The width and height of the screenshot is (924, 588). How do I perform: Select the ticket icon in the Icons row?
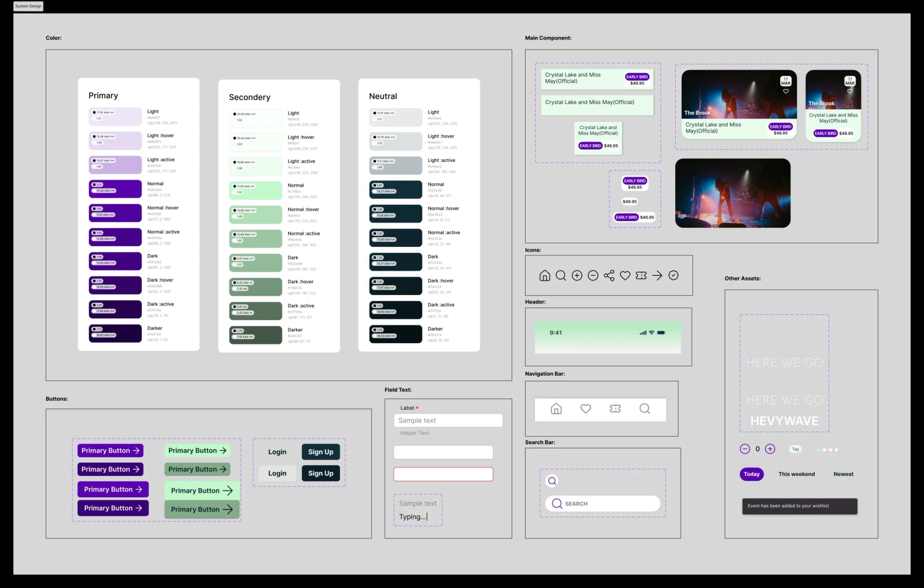tap(641, 275)
